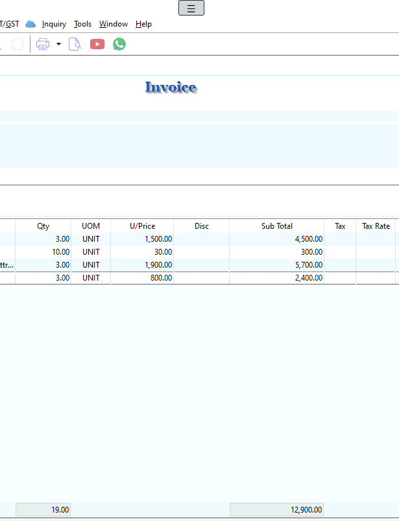
Task: Click the Print icon
Action: point(43,44)
